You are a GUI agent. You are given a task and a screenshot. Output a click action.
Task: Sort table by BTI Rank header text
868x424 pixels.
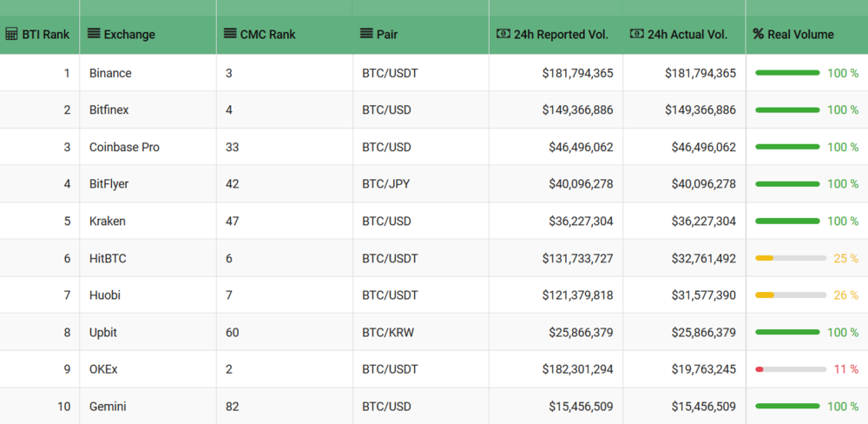click(x=45, y=35)
